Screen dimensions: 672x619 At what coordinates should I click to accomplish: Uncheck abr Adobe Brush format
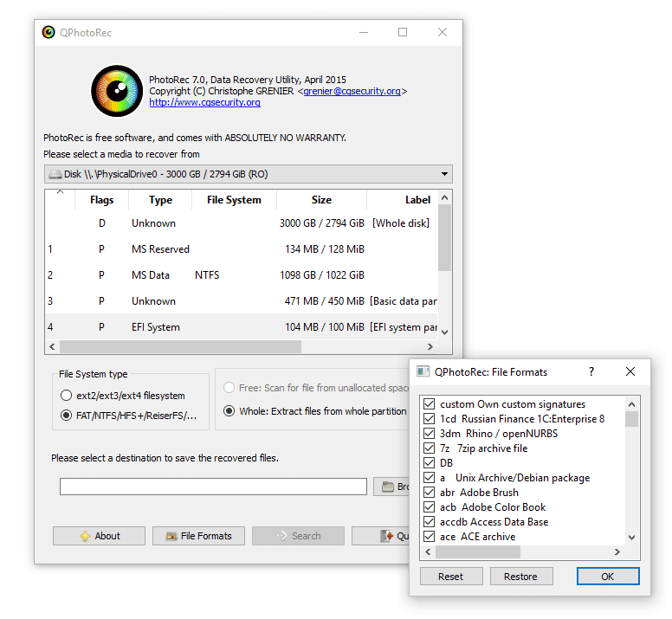tap(429, 493)
